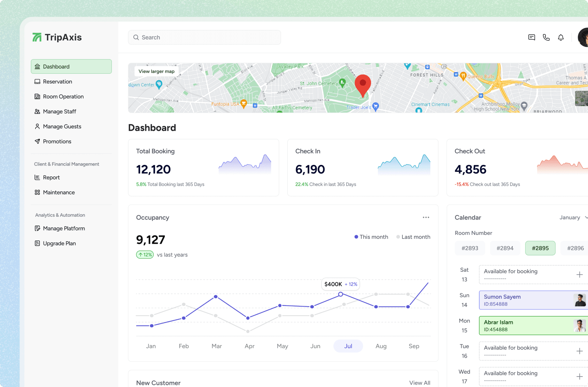
Task: Click St. John Cemetery map marker
Action: (342, 83)
